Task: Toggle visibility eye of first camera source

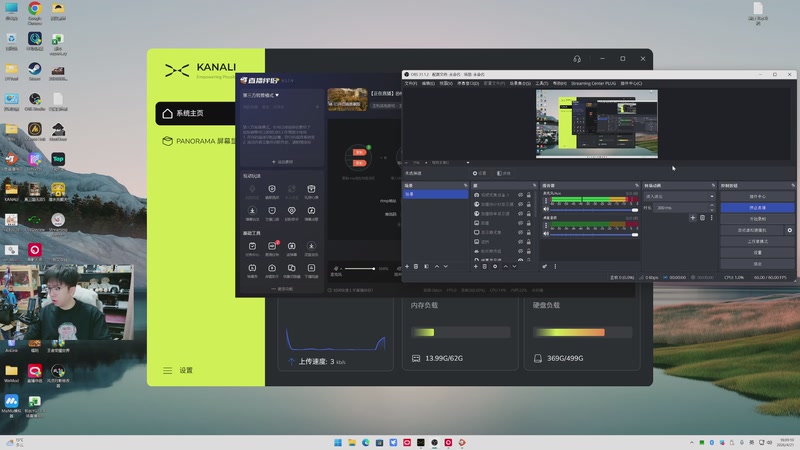Action: [x=520, y=195]
